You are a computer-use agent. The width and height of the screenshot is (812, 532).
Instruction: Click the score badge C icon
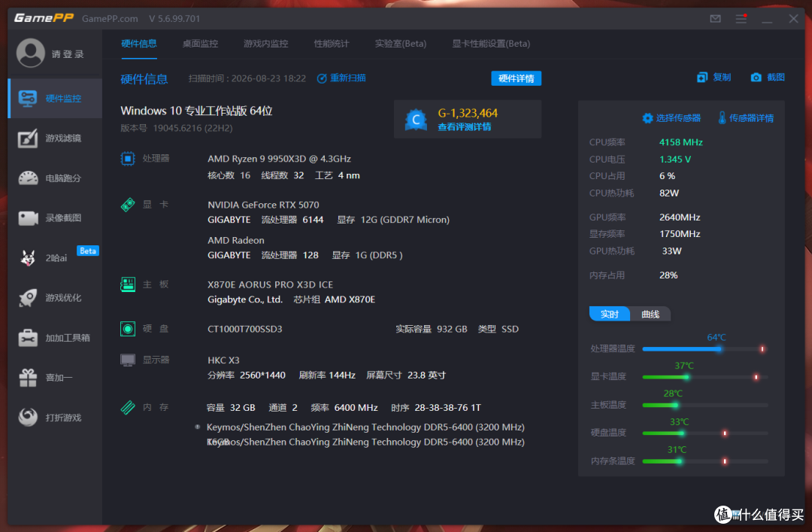pos(415,120)
